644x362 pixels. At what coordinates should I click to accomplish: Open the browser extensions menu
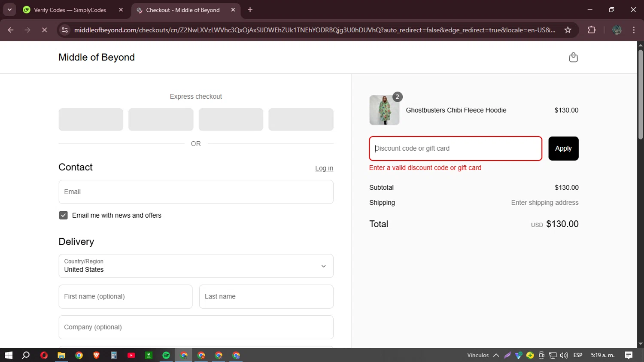(x=592, y=30)
